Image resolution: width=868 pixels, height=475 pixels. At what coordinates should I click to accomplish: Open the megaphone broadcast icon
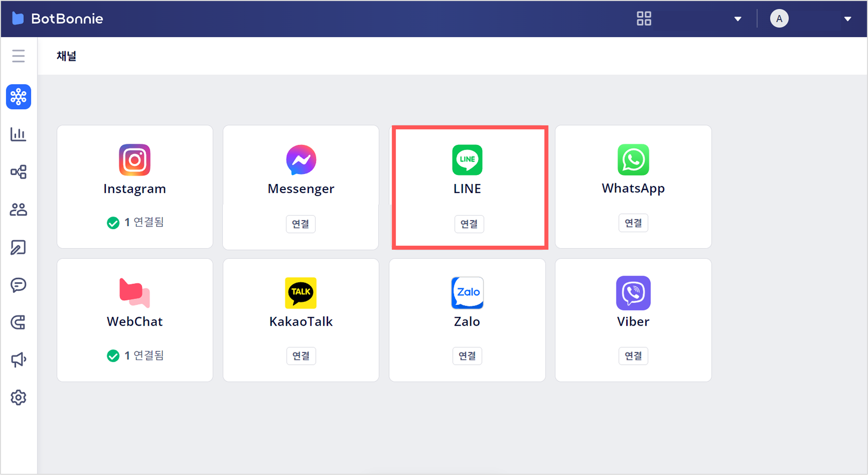[18, 360]
